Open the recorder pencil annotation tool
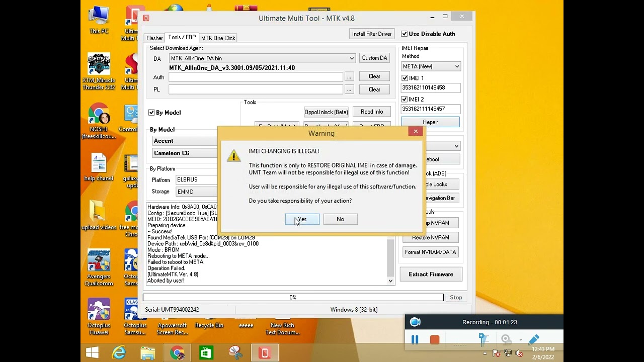Screen dimensions: 644x362 pyautogui.click(x=534, y=340)
